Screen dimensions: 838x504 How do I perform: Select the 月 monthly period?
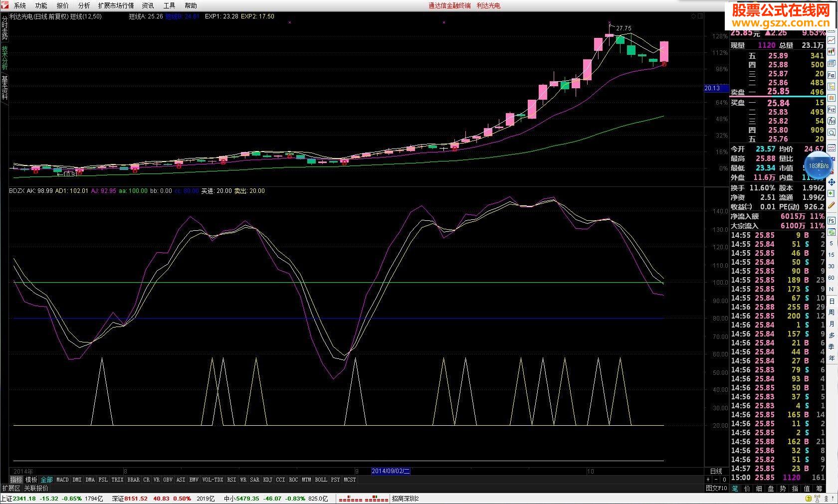(832, 324)
